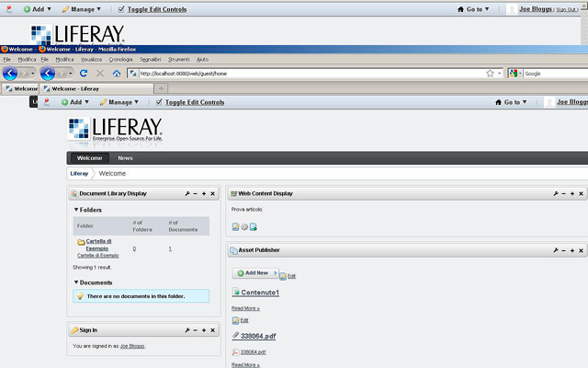
Task: Click Joe Bloggs link in Sign In portlet
Action: coord(132,346)
